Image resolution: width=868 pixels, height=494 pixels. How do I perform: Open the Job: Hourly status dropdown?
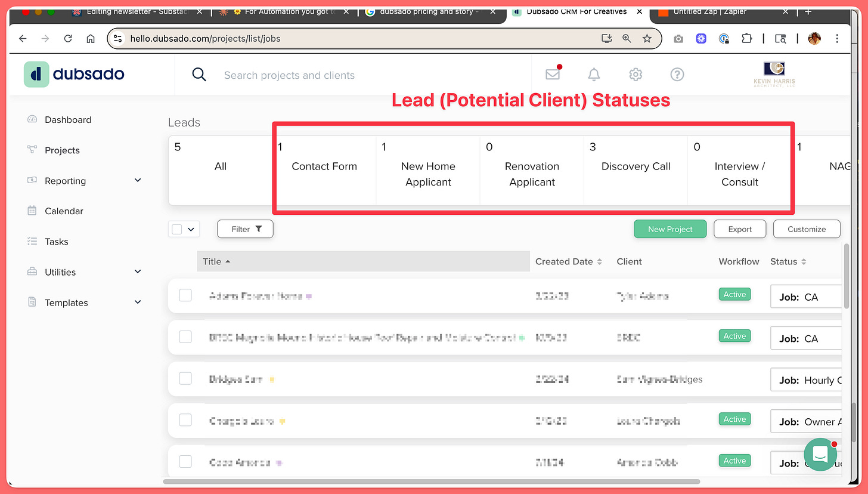point(806,379)
